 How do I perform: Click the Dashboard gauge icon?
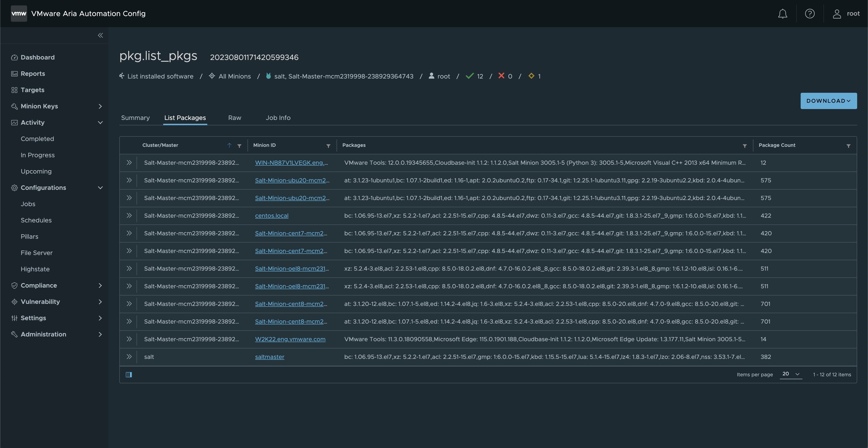tap(14, 57)
